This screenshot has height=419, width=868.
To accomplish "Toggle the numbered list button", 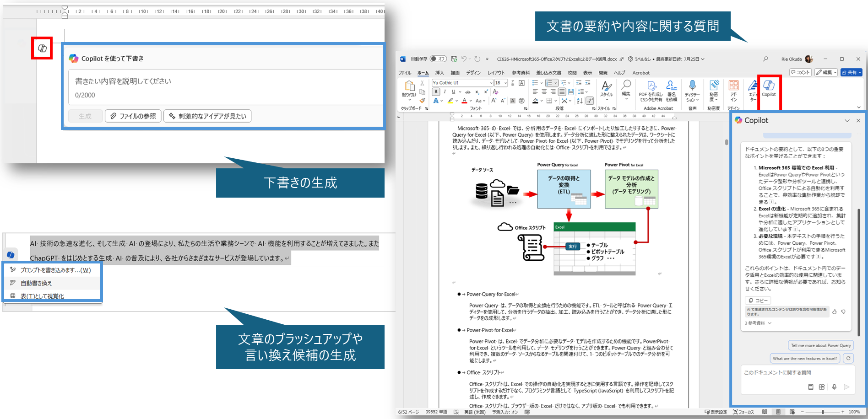I will pos(549,83).
